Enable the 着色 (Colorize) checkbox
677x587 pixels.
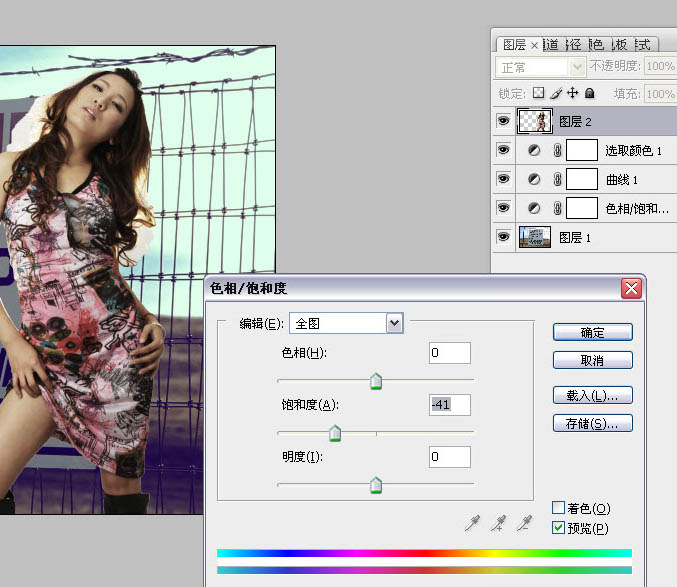(x=559, y=508)
